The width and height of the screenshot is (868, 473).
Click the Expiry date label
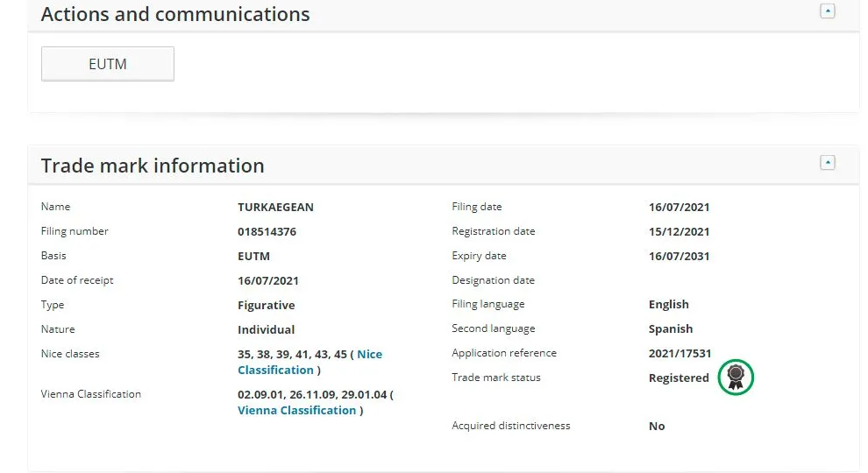[479, 256]
